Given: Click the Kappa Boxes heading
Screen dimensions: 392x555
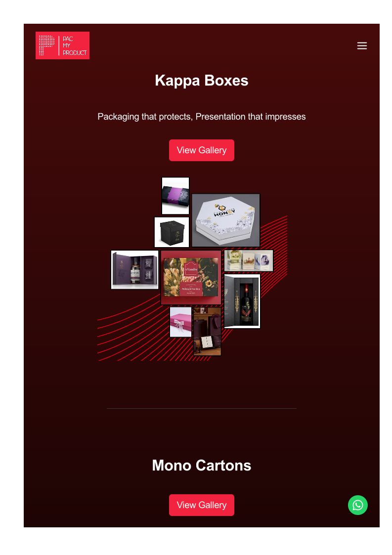Looking at the screenshot, I should [x=202, y=81].
